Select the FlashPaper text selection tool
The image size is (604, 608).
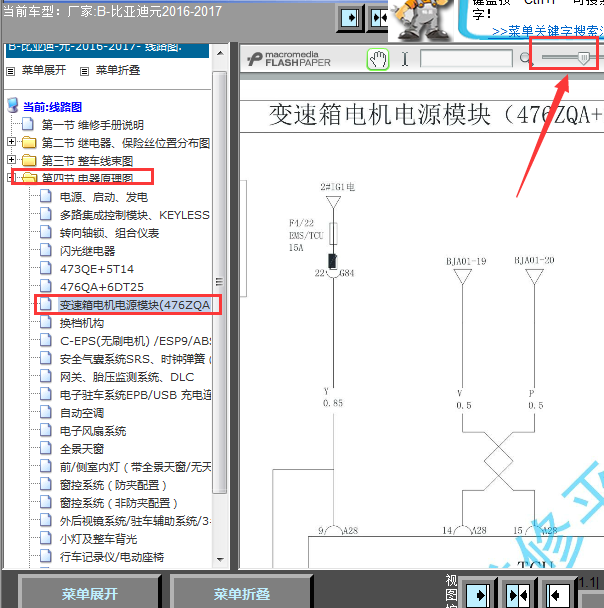405,59
